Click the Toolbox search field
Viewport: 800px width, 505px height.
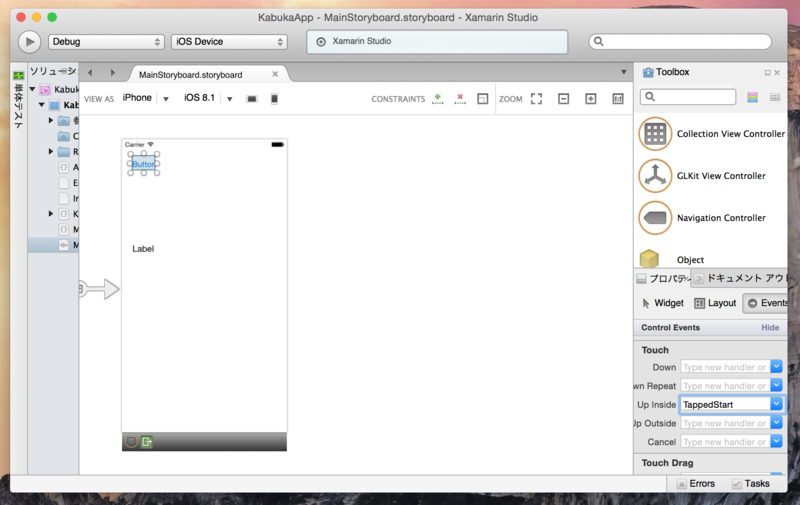[688, 96]
